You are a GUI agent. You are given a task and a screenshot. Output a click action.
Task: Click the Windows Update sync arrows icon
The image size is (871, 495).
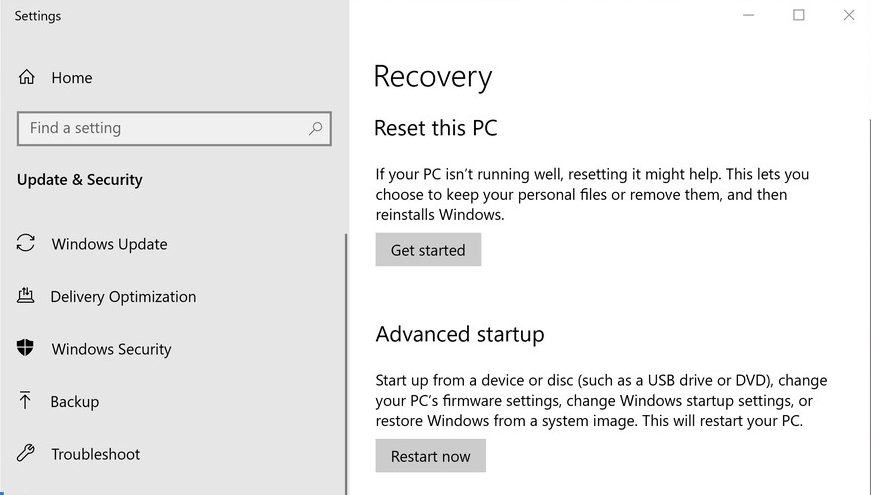tap(27, 244)
